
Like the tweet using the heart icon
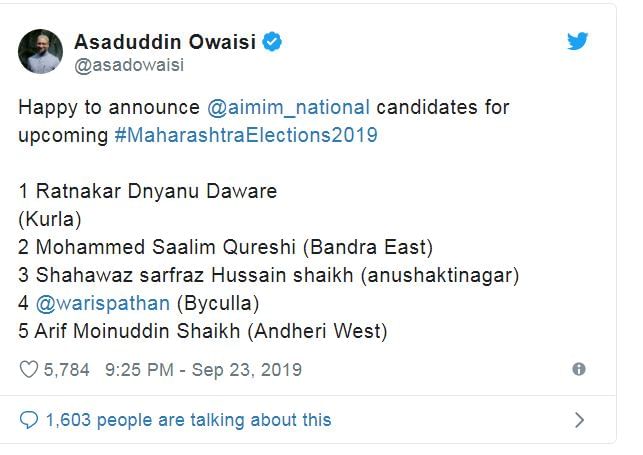(x=29, y=370)
